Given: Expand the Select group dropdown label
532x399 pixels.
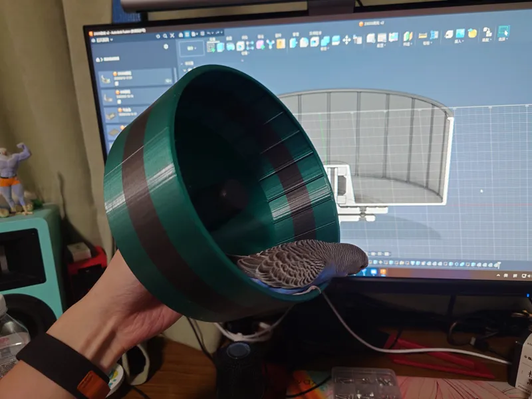Looking at the screenshot, I should (503, 39).
